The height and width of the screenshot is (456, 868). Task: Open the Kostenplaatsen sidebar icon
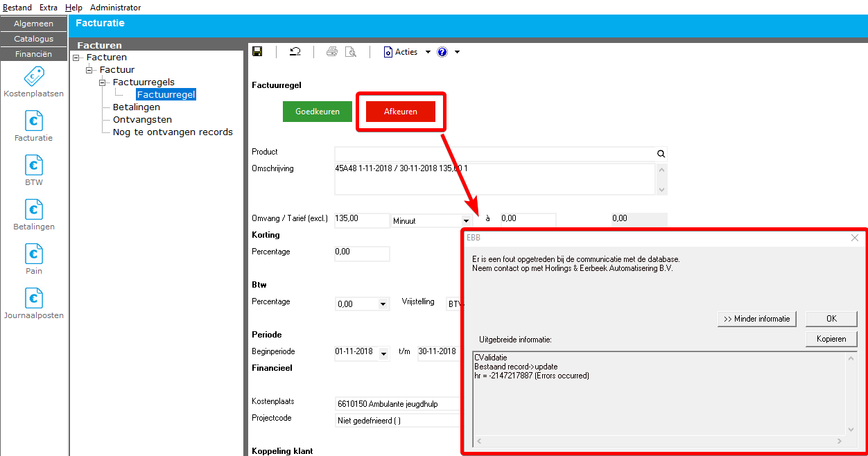pyautogui.click(x=34, y=76)
